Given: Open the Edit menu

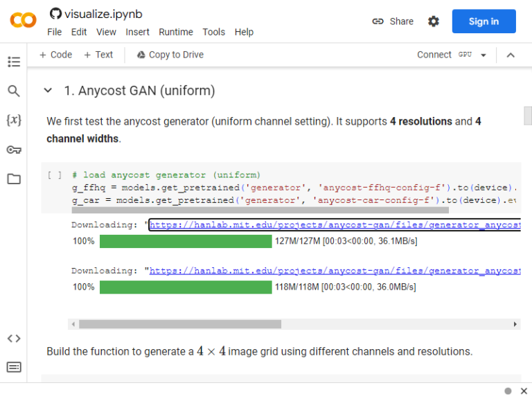Looking at the screenshot, I should pyautogui.click(x=79, y=32).
